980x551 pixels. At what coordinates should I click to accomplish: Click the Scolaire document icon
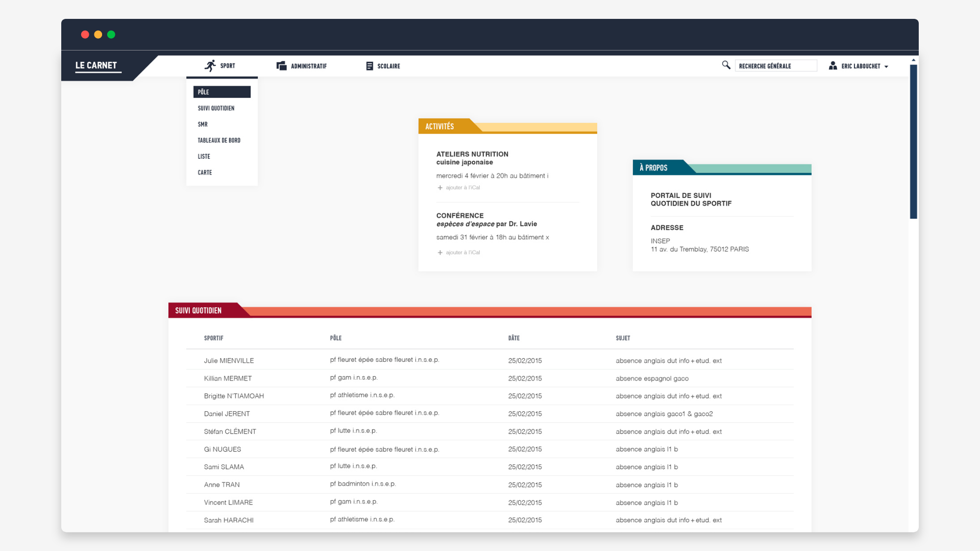tap(370, 66)
